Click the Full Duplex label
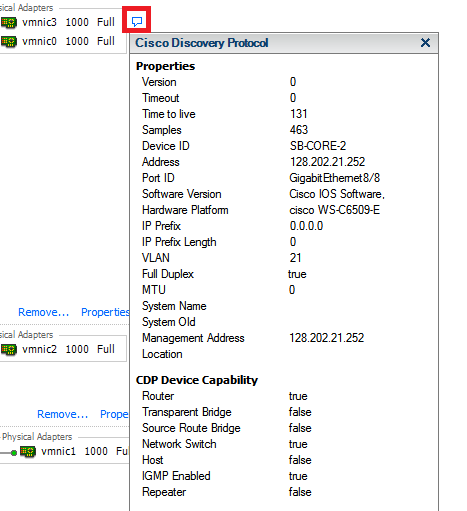This screenshot has width=467, height=511. (168, 274)
